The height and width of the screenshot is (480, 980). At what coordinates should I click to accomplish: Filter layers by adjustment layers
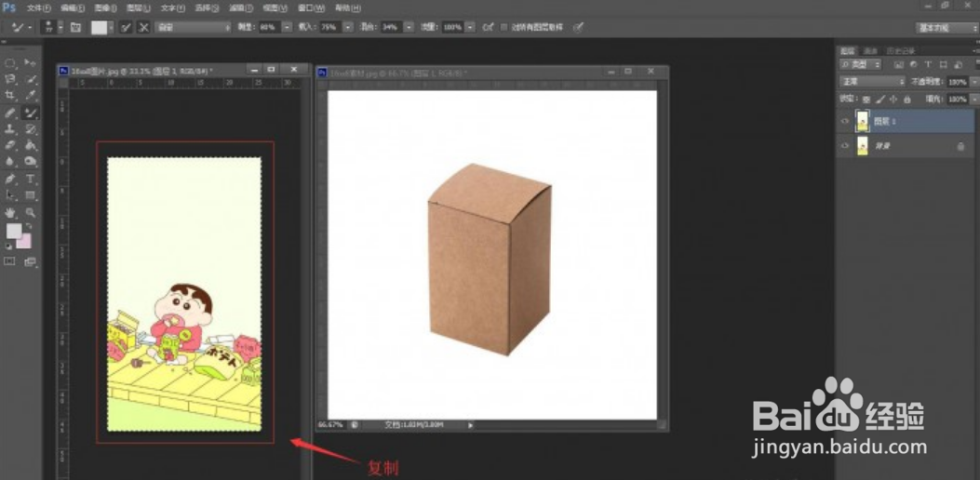point(913,65)
